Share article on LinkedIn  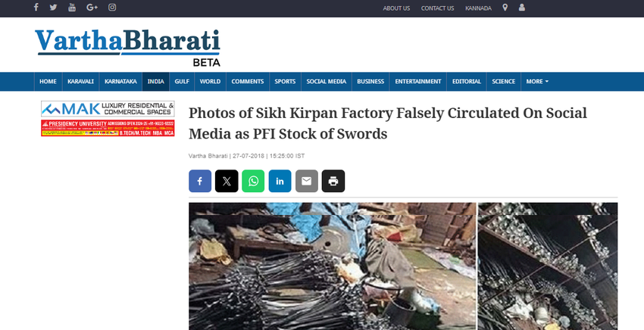(x=280, y=181)
